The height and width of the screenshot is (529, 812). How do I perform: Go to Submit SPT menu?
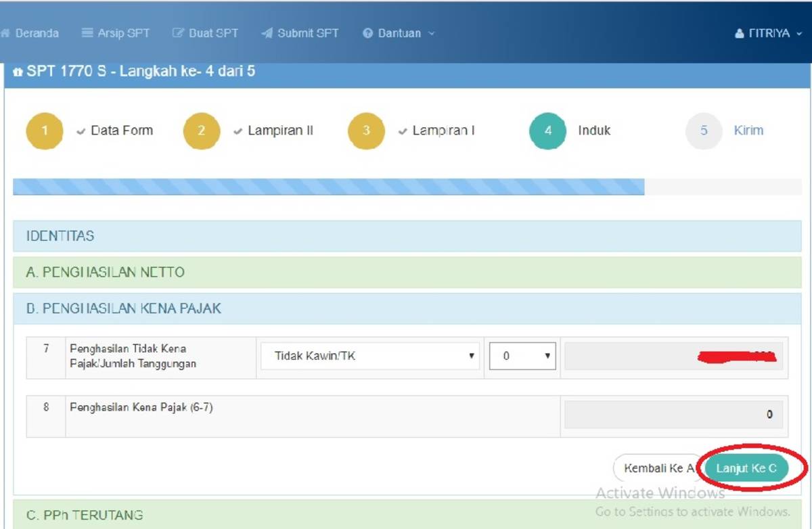(300, 33)
